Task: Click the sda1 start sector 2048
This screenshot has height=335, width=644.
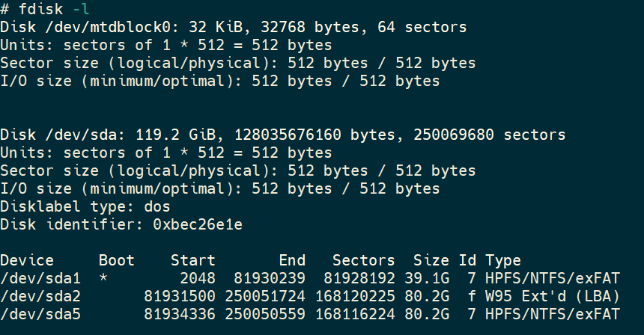Action: pos(198,278)
